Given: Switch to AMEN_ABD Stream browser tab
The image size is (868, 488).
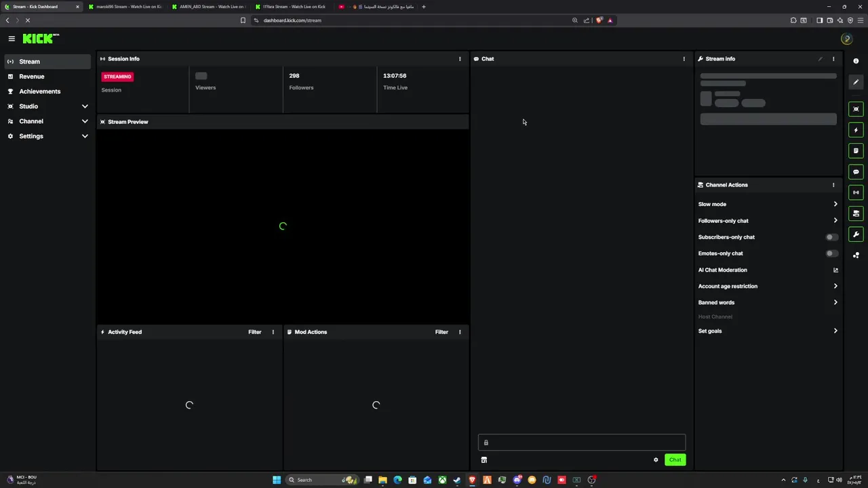Looking at the screenshot, I should click(209, 7).
